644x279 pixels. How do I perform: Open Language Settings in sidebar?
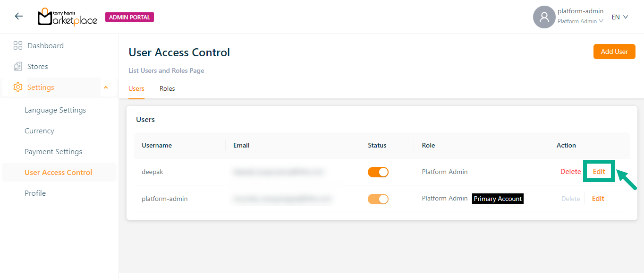(x=55, y=110)
